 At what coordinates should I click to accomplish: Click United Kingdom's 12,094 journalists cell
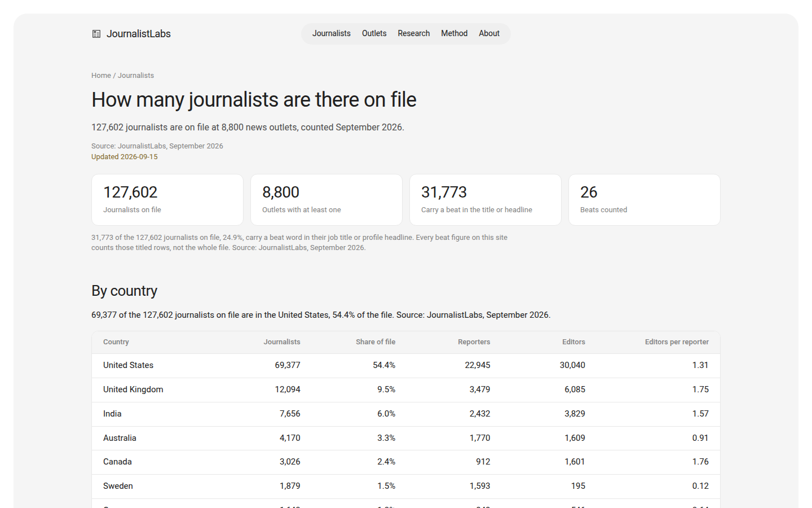coord(288,389)
